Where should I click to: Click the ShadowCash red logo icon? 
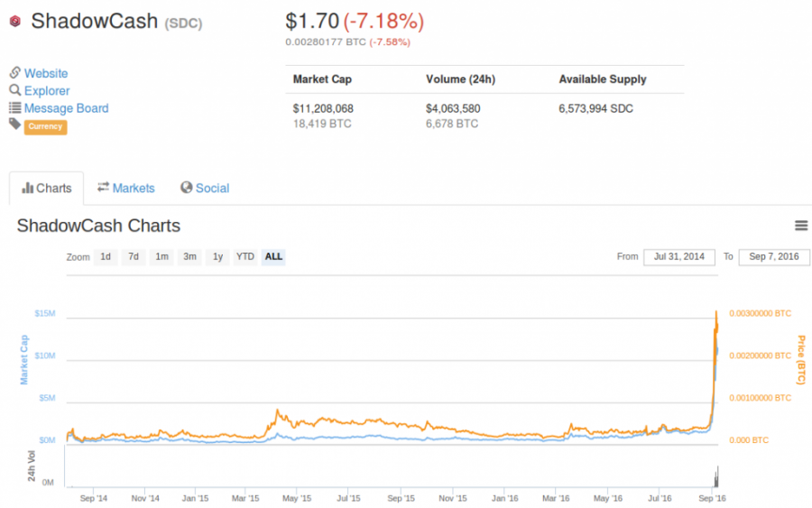click(15, 22)
